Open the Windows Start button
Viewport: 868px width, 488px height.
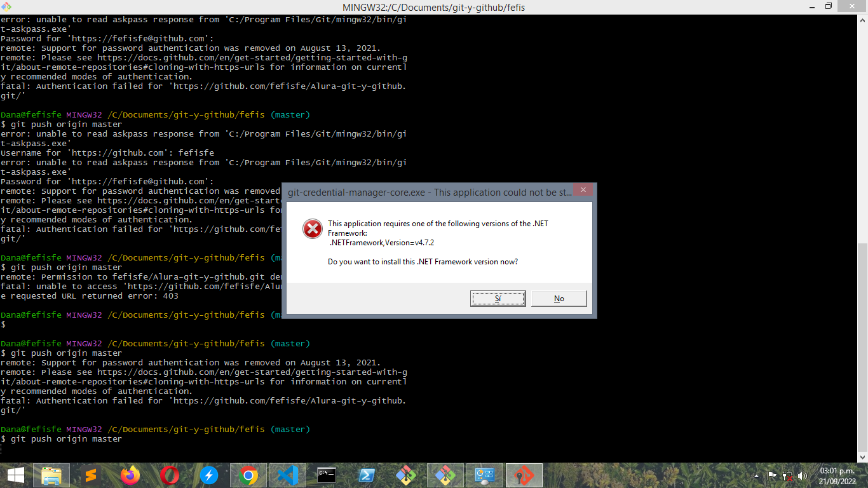point(15,475)
